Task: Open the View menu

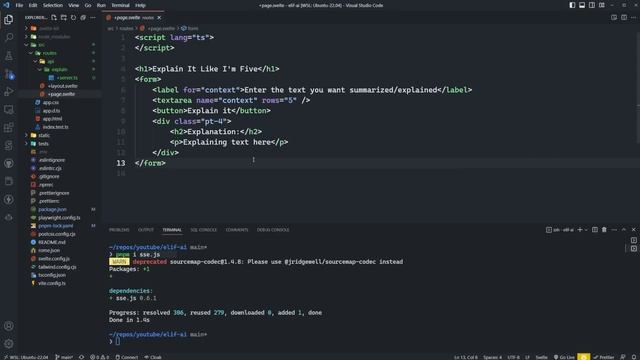Action: [x=73, y=5]
